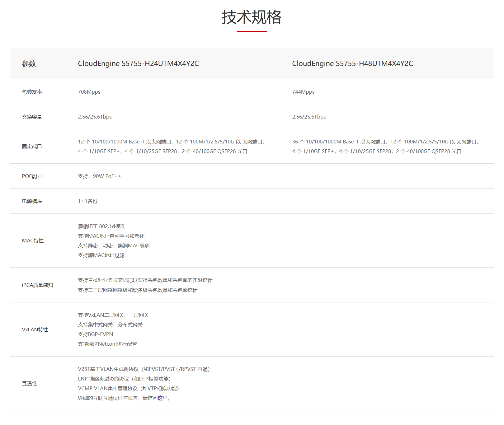This screenshot has height=425, width=504.
Task: Click the 固定端口 row label
Action: pyautogui.click(x=32, y=147)
